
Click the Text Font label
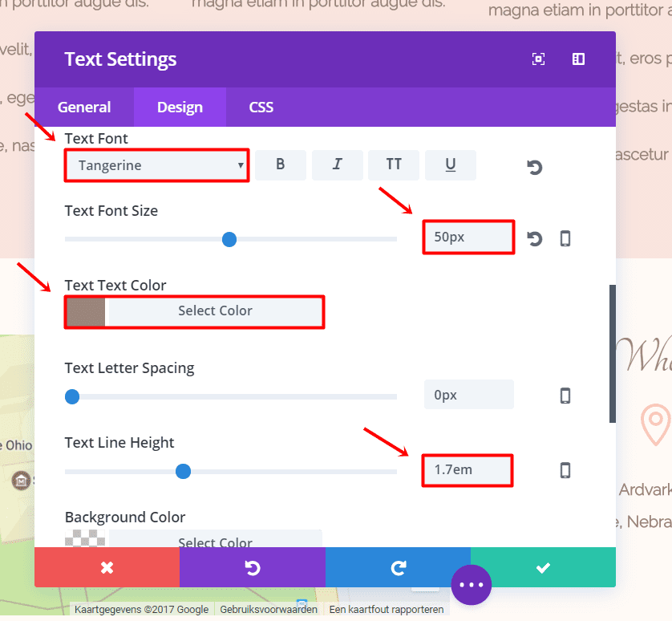pyautogui.click(x=96, y=139)
